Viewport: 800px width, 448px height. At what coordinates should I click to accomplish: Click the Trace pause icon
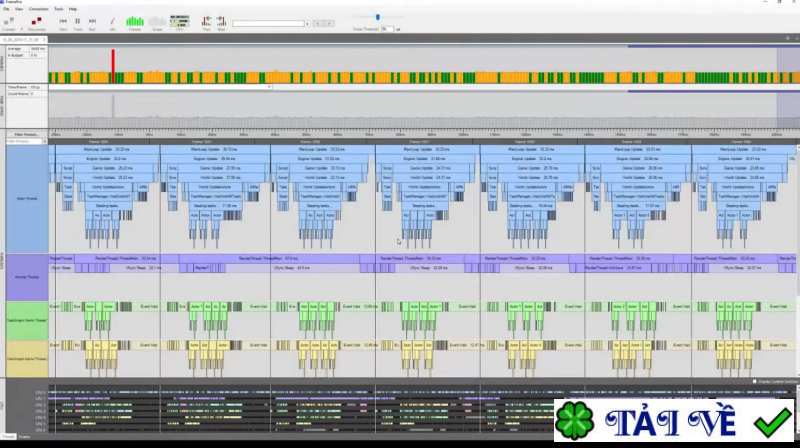78,21
